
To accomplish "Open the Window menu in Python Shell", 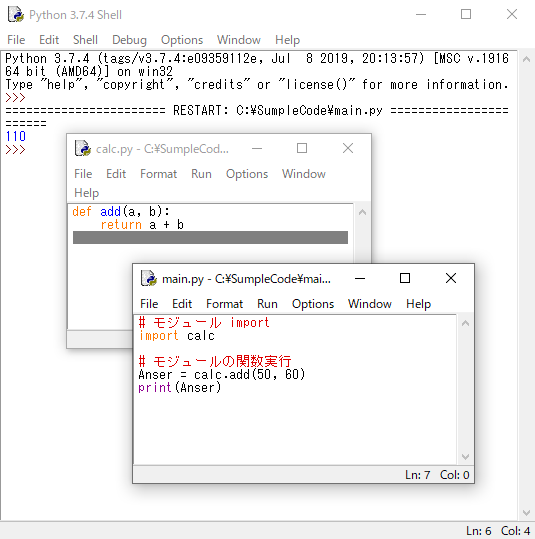I will (x=239, y=40).
